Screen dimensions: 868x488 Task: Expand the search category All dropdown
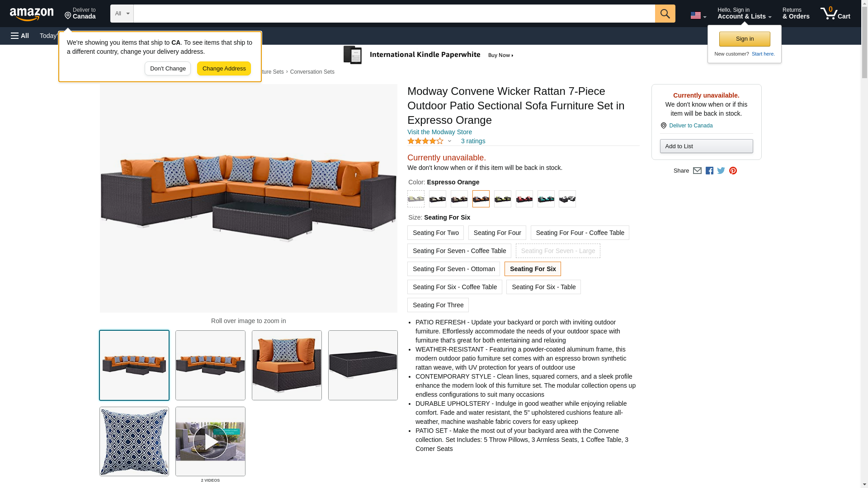pos(122,14)
